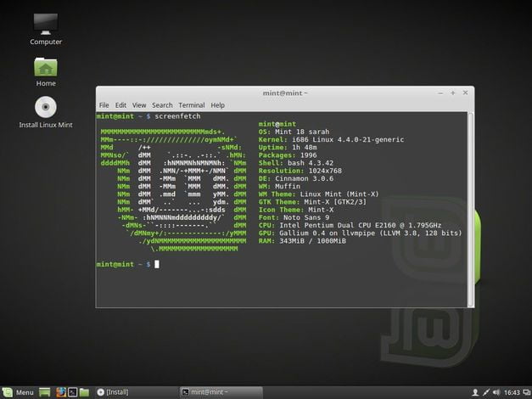Viewport: 532px width, 399px height.
Task: Open the Terminal menu in menubar
Action: [192, 105]
